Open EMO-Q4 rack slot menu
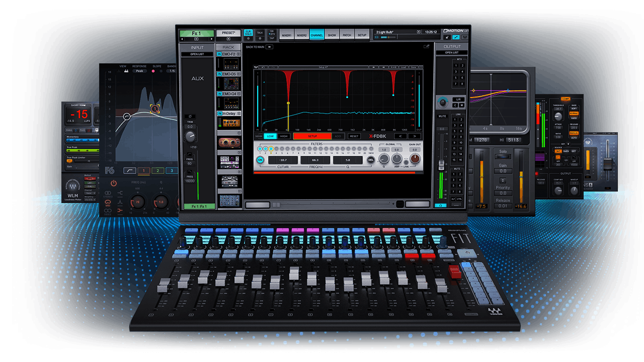 (x=238, y=94)
